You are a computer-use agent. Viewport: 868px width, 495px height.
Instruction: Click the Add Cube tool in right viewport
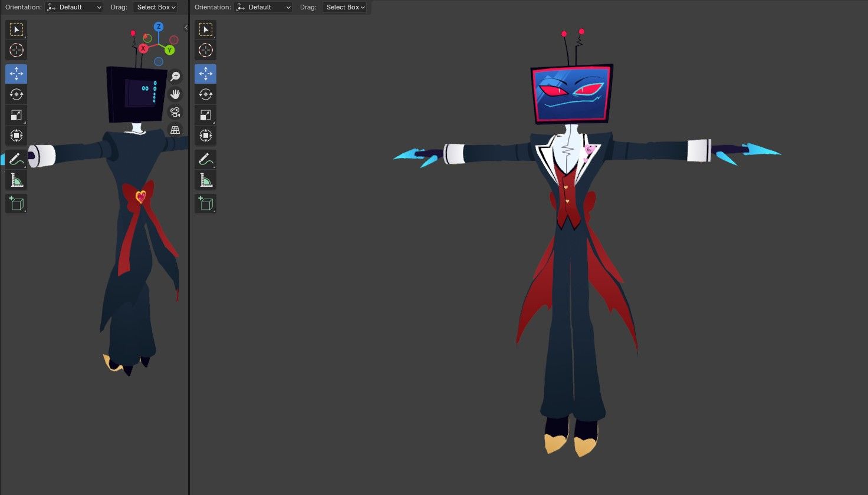[206, 204]
